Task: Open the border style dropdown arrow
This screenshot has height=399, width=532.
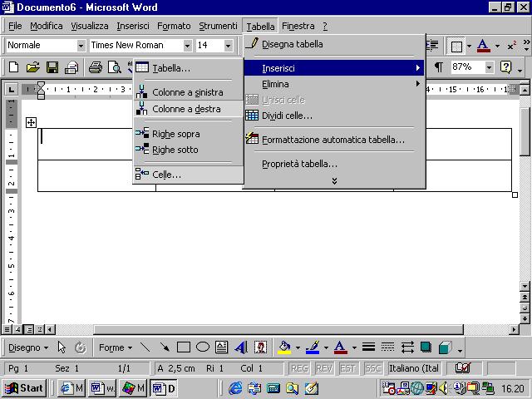Action: 469,47
